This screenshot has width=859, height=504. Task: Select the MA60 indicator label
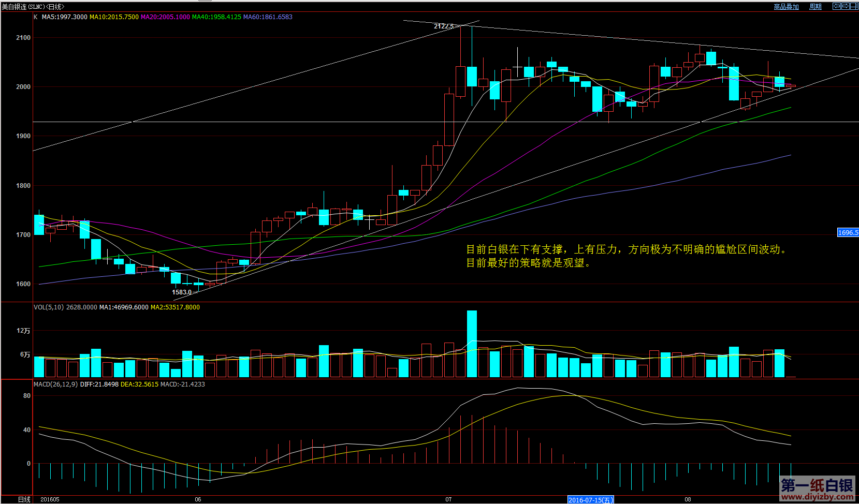tap(268, 17)
